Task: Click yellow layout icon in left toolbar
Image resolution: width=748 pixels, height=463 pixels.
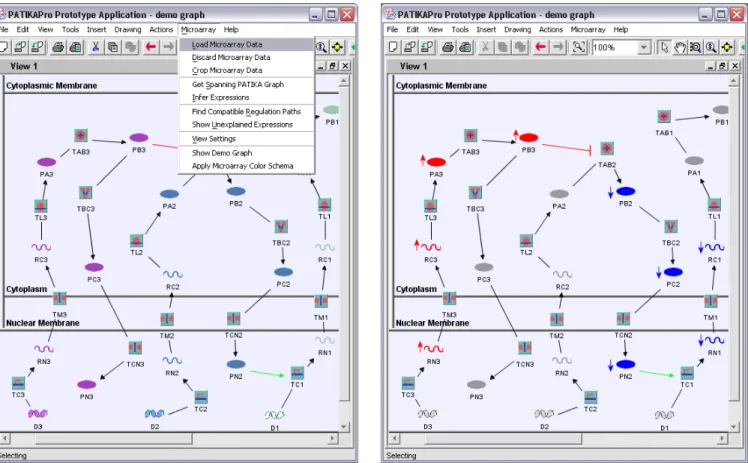Action: tap(337, 47)
